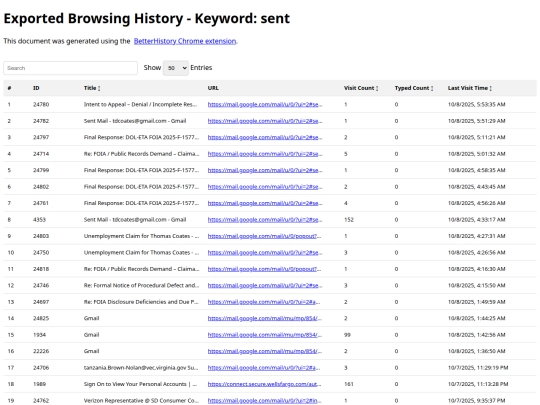The height and width of the screenshot is (405, 540).
Task: Open Gmail URL link for row ID 1934
Action: [264, 335]
